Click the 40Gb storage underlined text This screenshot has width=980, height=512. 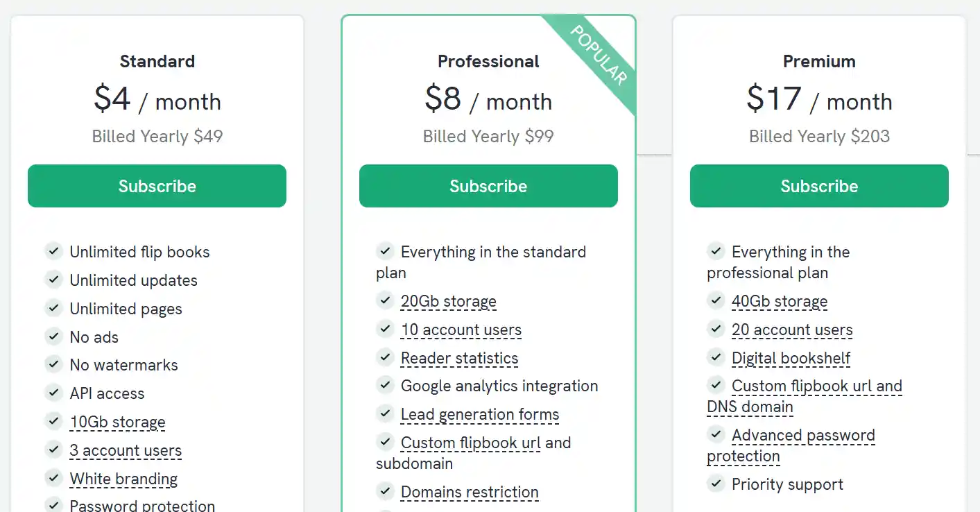click(x=780, y=301)
